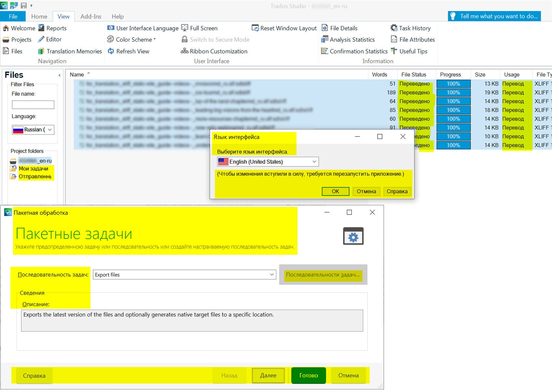Open Ribbon Customization
Viewport: 552px width, 392px height.
[214, 51]
